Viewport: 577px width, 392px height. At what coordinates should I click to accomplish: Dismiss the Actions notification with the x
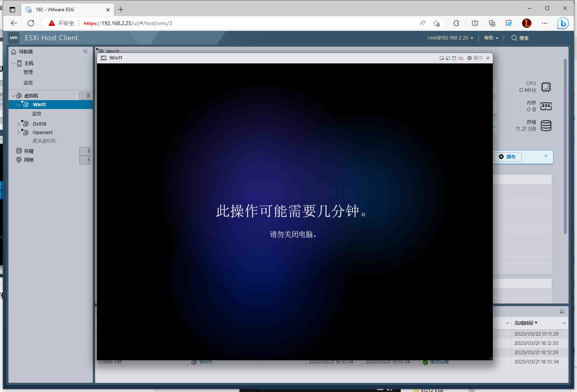click(x=546, y=156)
